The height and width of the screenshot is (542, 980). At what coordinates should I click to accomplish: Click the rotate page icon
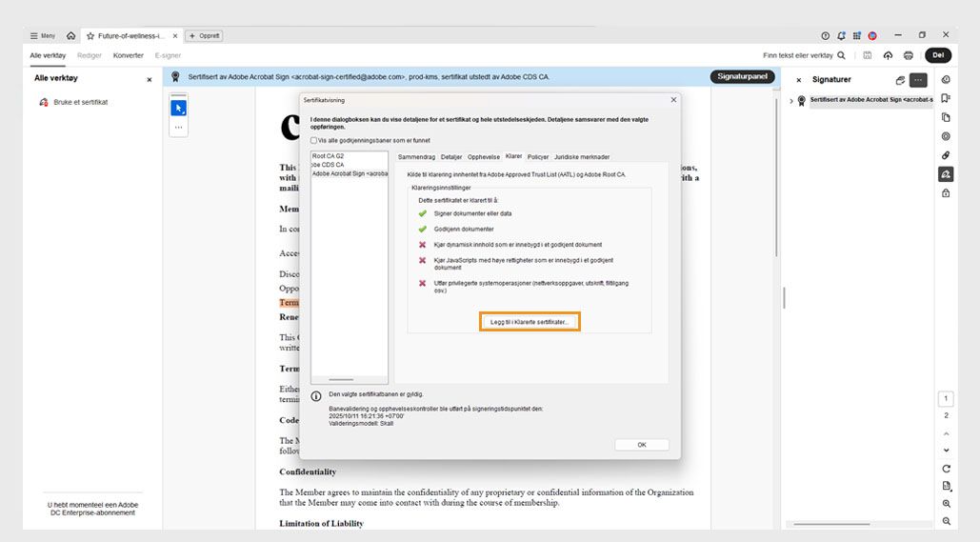(x=946, y=469)
